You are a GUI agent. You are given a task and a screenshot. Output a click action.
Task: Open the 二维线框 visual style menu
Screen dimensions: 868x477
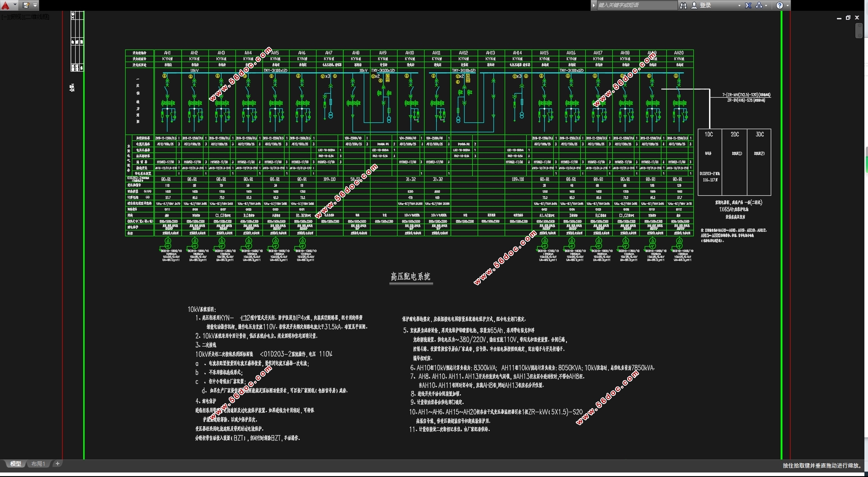pyautogui.click(x=37, y=17)
